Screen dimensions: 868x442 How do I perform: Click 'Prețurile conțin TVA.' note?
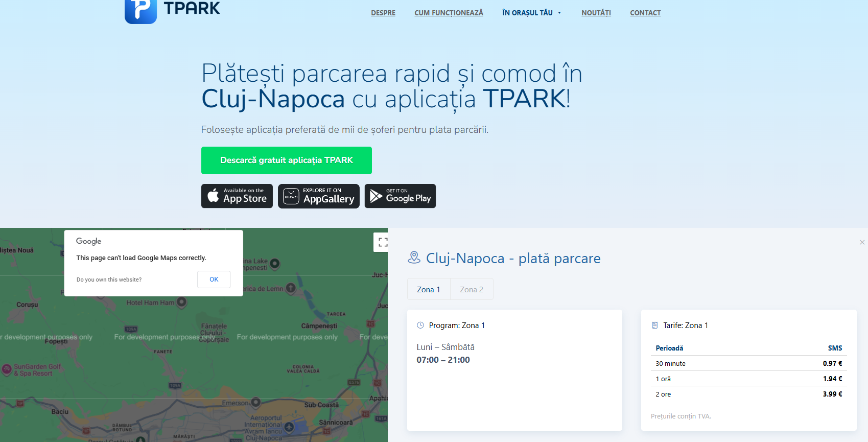click(x=681, y=416)
